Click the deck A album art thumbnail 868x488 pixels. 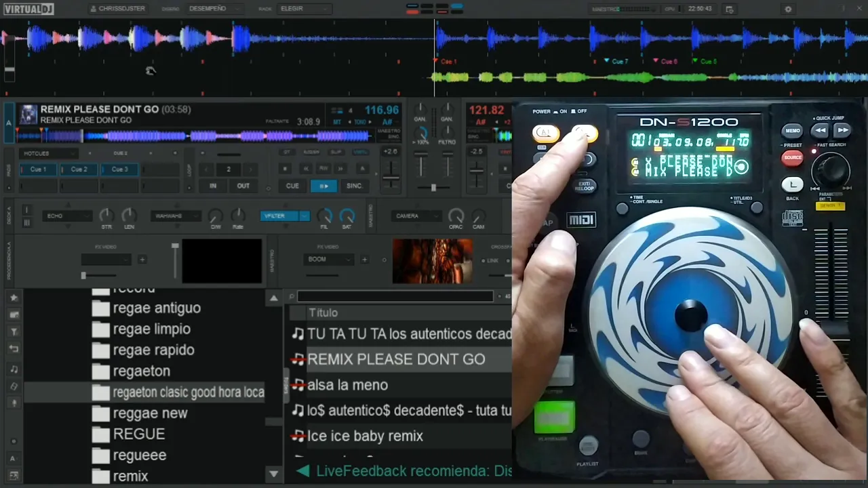[x=28, y=114]
